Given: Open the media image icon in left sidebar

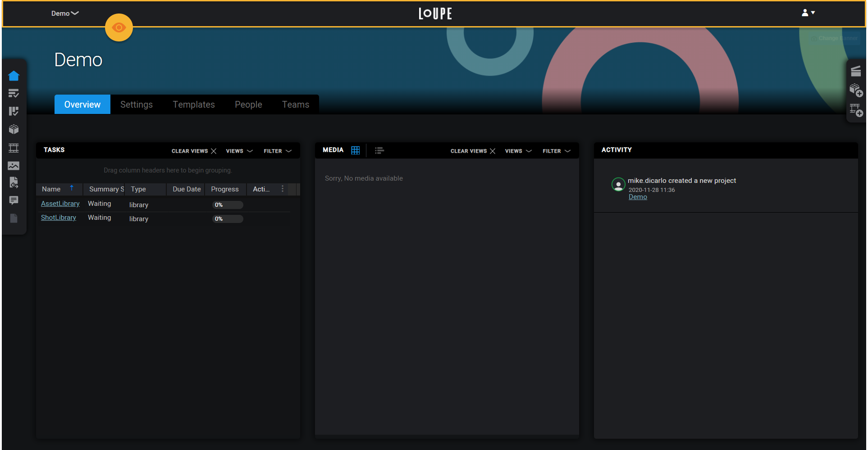Looking at the screenshot, I should coord(14,166).
